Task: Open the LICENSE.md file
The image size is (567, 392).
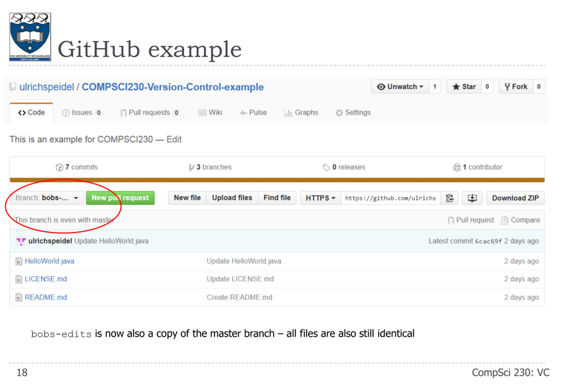Action: [46, 279]
